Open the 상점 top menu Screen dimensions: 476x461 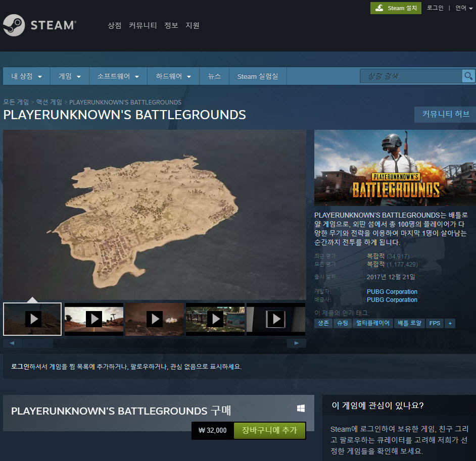click(x=114, y=25)
